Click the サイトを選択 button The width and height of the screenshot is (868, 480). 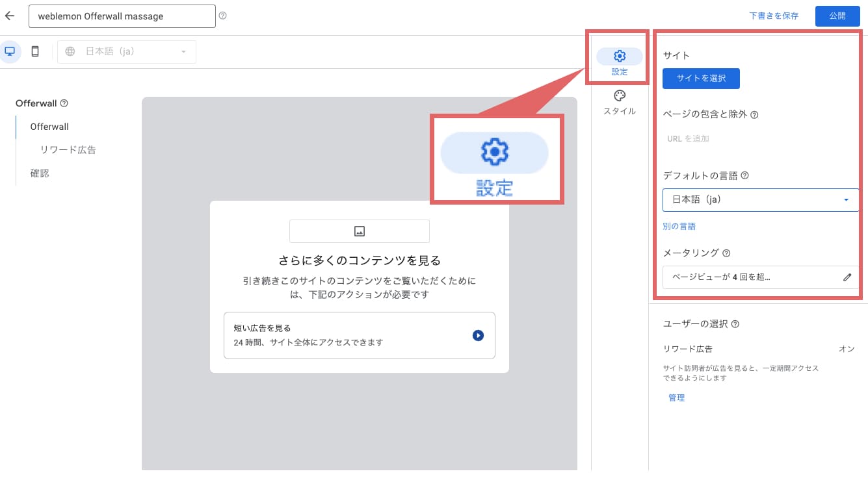701,78
